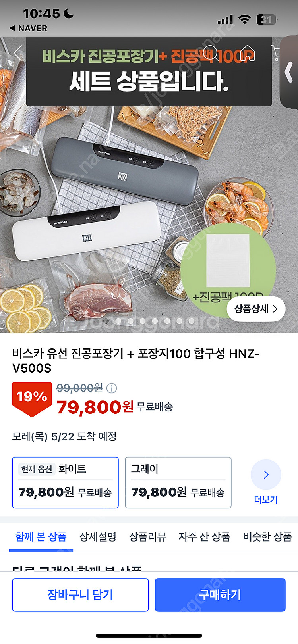Screen dimensions: 298x644
Task: Tap the back arrow icon
Action: (17, 53)
